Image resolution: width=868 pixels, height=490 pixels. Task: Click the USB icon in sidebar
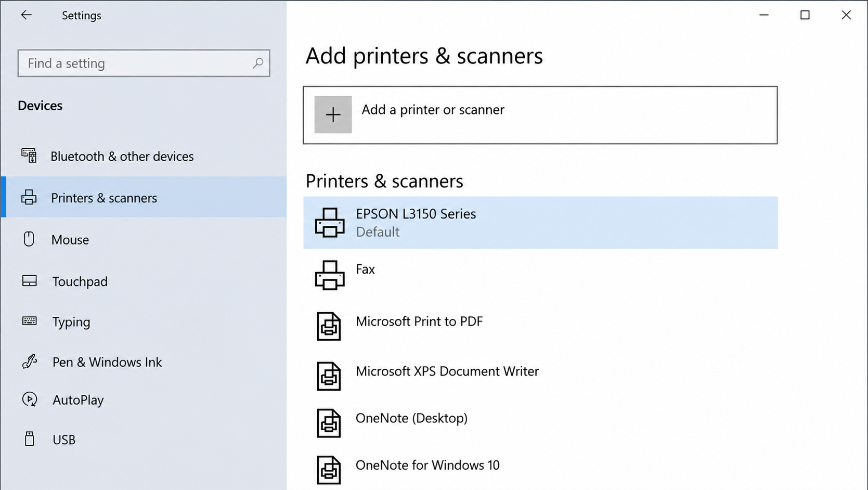pos(30,439)
